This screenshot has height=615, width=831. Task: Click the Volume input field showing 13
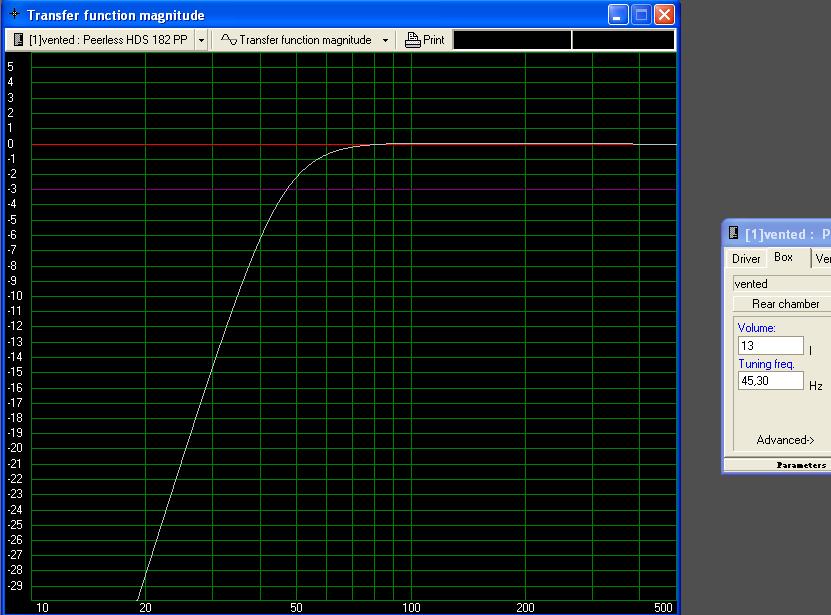click(770, 345)
